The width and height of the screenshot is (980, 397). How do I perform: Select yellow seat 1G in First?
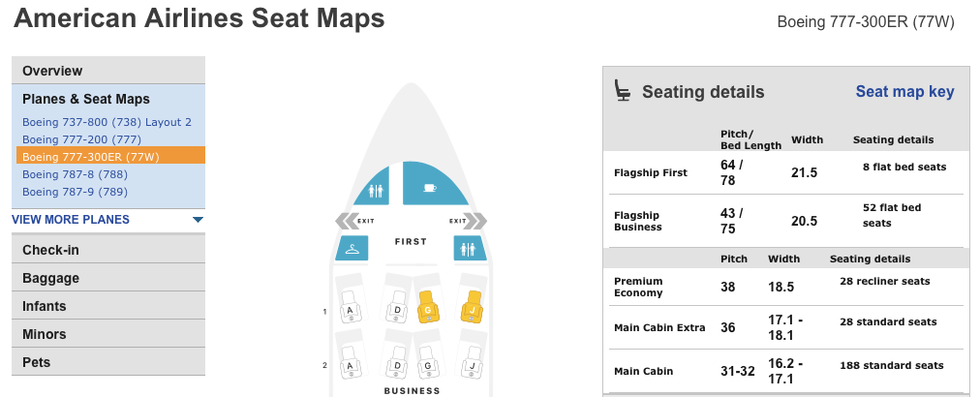click(427, 306)
